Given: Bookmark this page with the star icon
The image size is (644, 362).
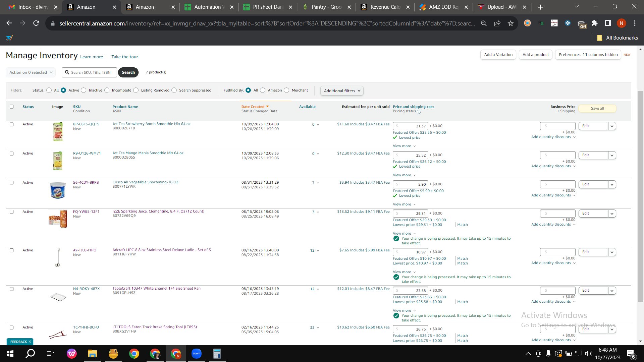Looking at the screenshot, I should tap(511, 23).
